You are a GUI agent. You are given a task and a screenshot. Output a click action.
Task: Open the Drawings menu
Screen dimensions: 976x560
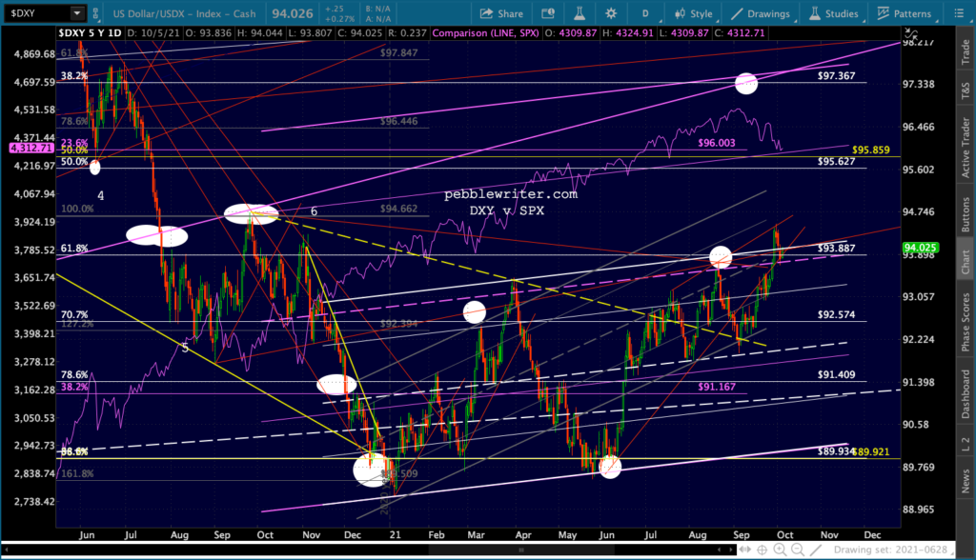click(761, 13)
